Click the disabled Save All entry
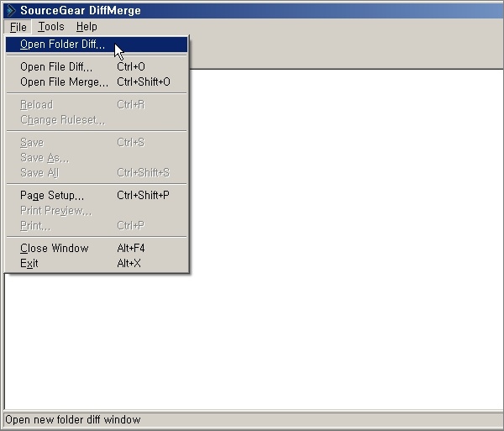 pos(97,173)
